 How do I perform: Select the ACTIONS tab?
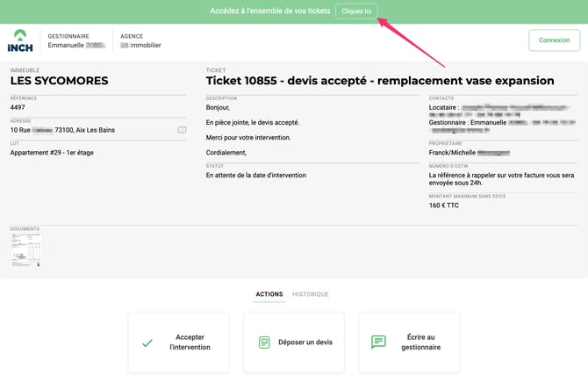pyautogui.click(x=269, y=294)
